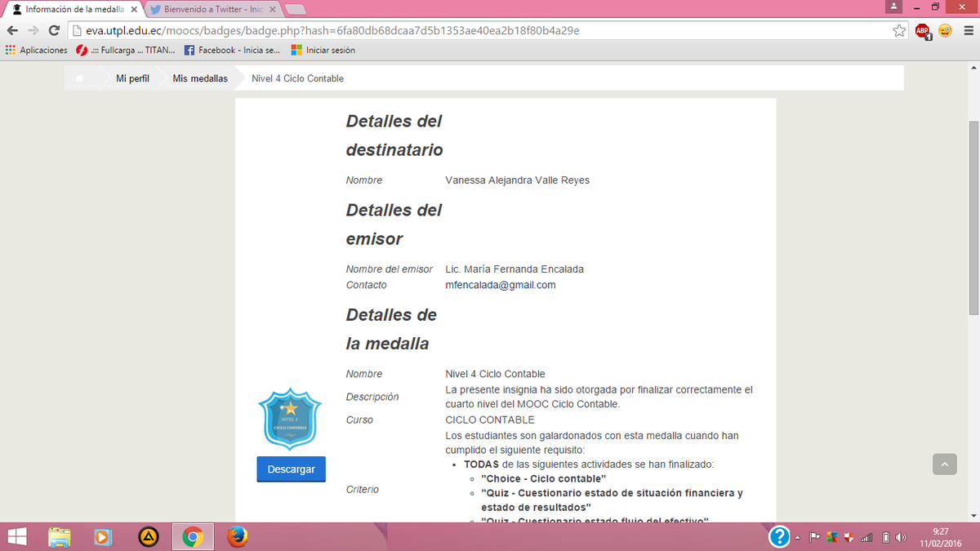Click the scroll-to-top arrow button
Screen dimensions: 980x551
coord(944,464)
